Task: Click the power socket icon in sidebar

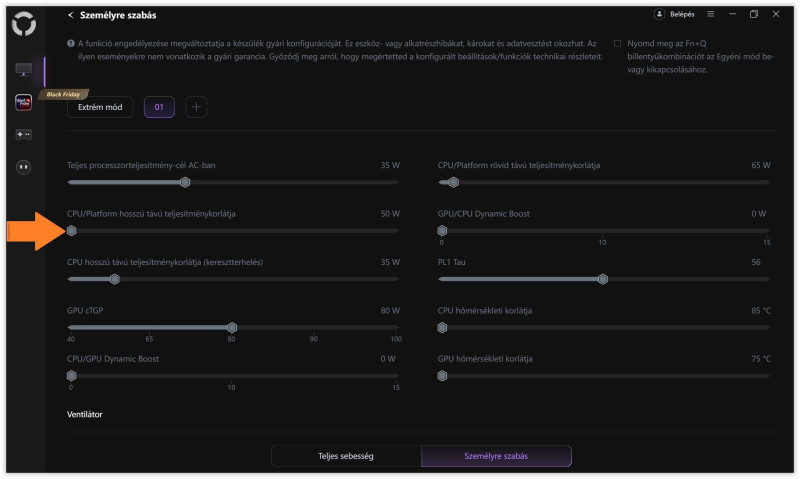Action: [24, 166]
